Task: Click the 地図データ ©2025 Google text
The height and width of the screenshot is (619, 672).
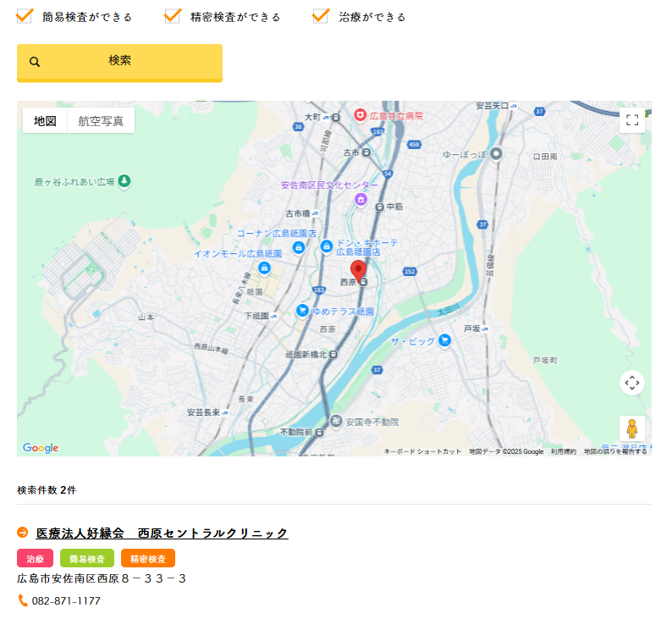Action: pyautogui.click(x=506, y=451)
